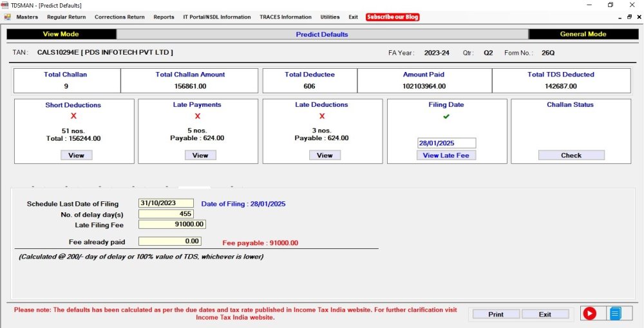The image size is (644, 328).
Task: Click Total Challan Amount 156861.00
Action: coord(190,86)
